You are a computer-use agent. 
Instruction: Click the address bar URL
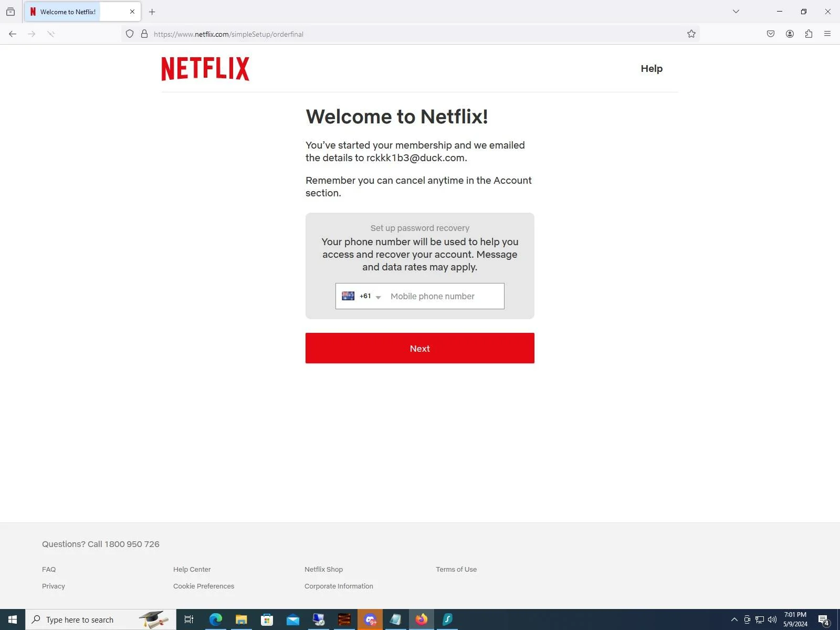228,34
